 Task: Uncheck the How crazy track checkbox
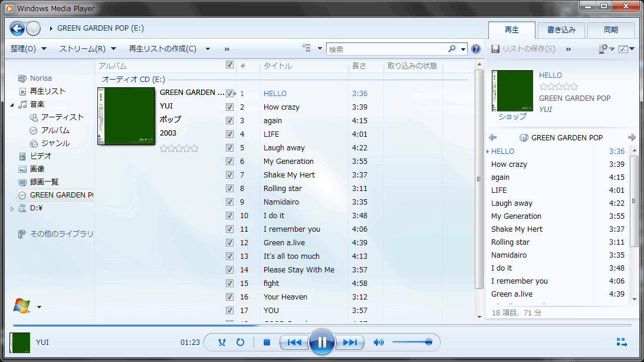[229, 107]
